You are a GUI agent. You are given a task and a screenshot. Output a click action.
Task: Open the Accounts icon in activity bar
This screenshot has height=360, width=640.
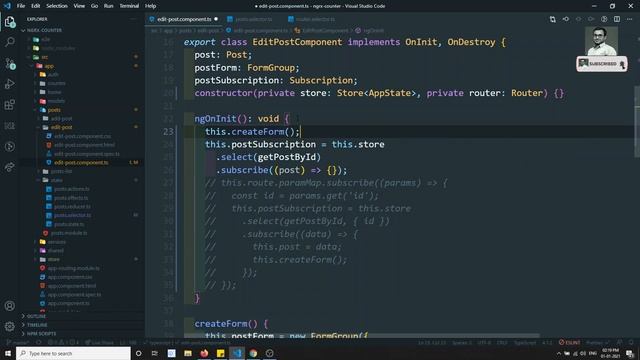click(x=10, y=306)
